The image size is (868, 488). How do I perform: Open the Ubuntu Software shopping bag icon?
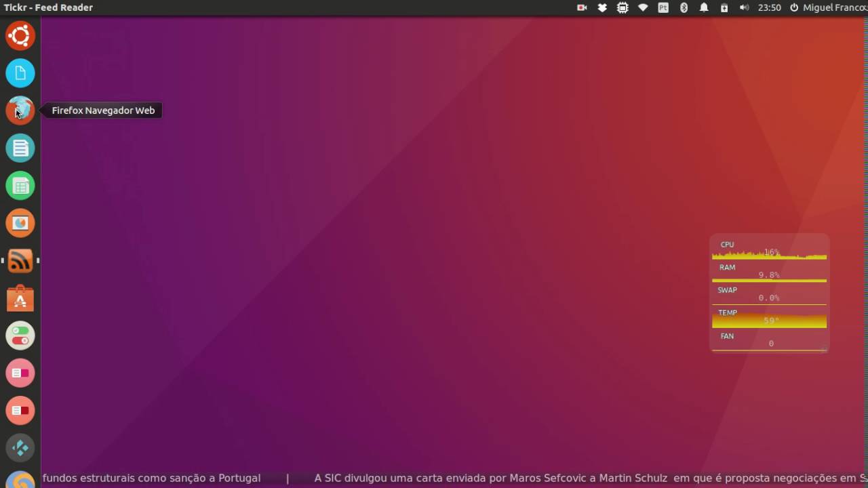click(20, 298)
